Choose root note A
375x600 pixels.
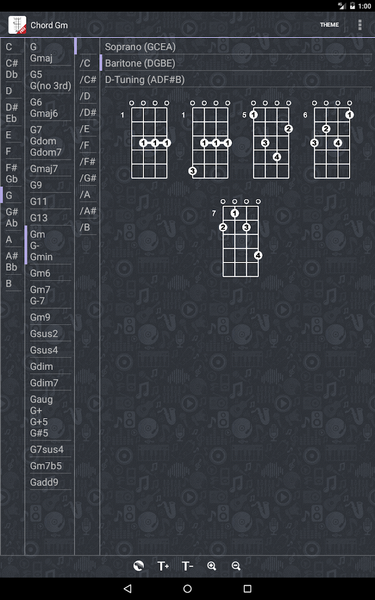point(12,240)
